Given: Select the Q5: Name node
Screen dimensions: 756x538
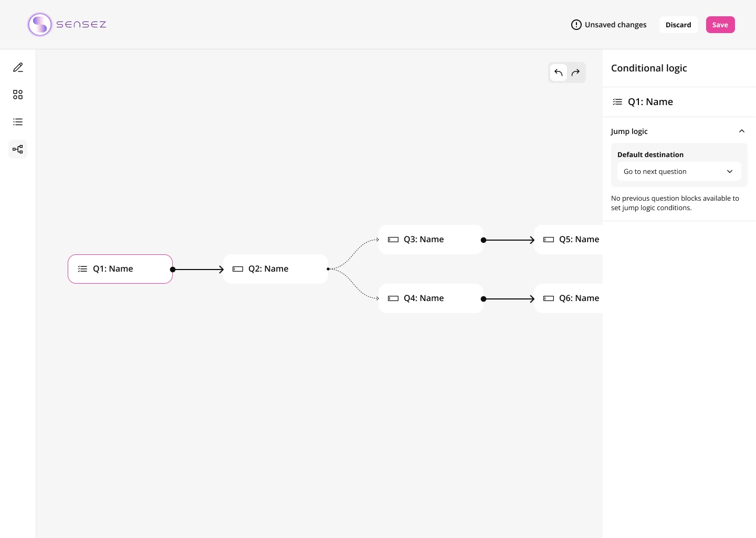Looking at the screenshot, I should [x=569, y=240].
